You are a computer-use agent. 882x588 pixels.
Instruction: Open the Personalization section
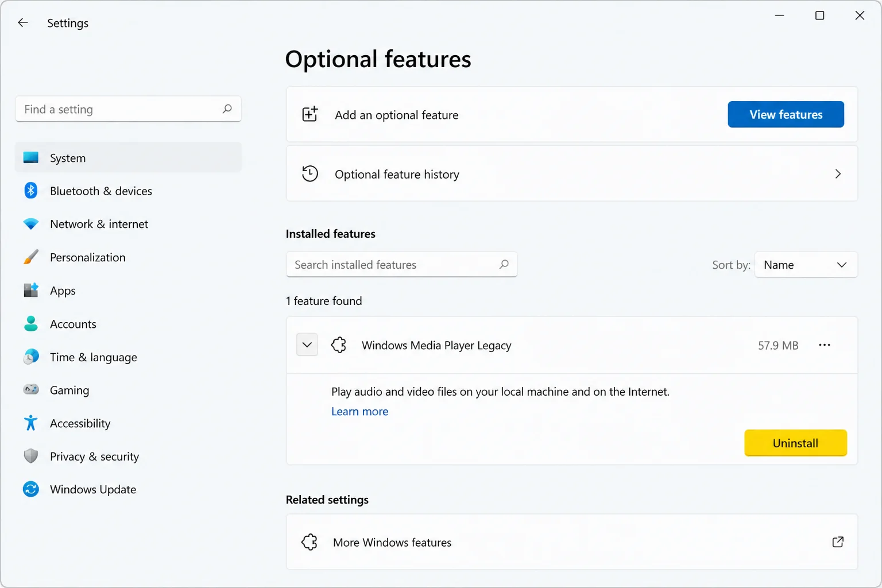(128, 257)
